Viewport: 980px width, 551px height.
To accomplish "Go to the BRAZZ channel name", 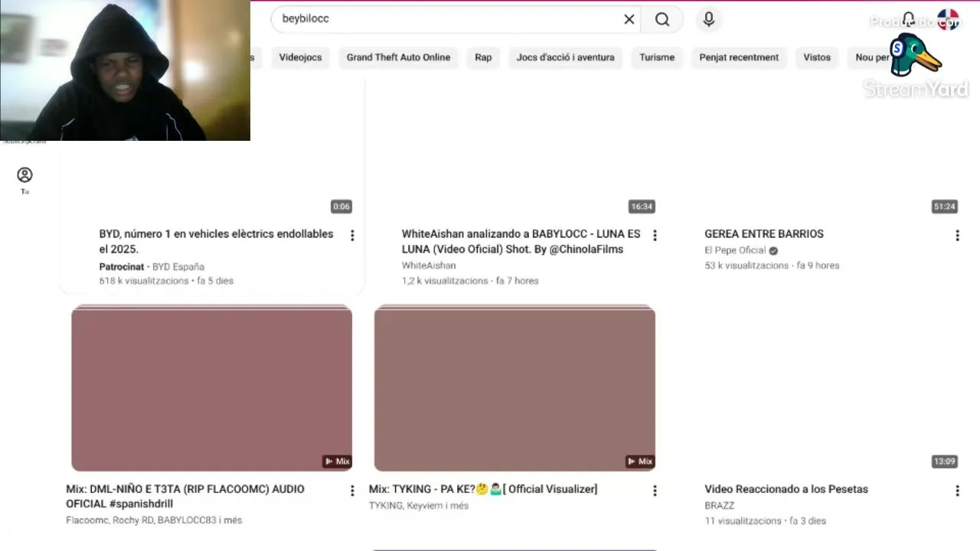I will (720, 505).
